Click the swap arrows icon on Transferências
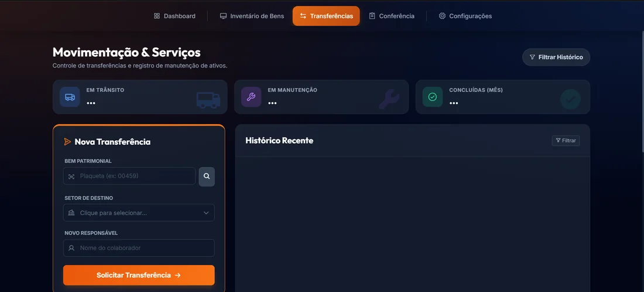The width and height of the screenshot is (644, 292). pos(303,16)
